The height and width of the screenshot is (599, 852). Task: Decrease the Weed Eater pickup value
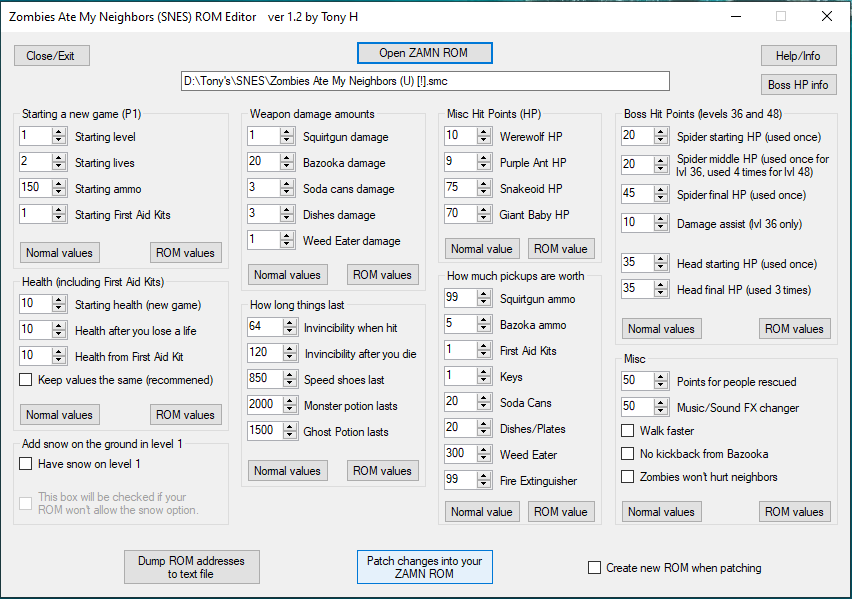485,459
